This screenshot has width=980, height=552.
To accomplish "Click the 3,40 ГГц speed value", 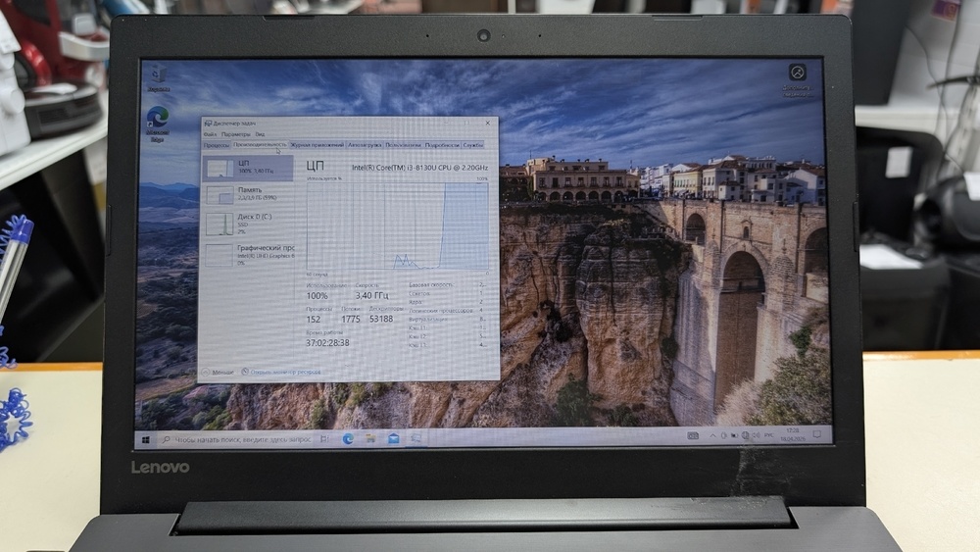I will pos(371,296).
